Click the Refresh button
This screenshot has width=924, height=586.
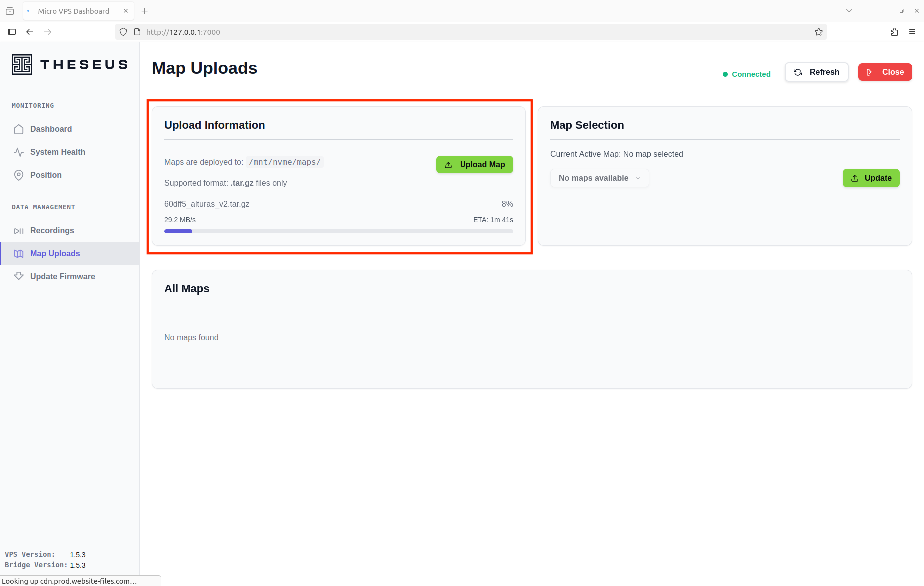[816, 72]
